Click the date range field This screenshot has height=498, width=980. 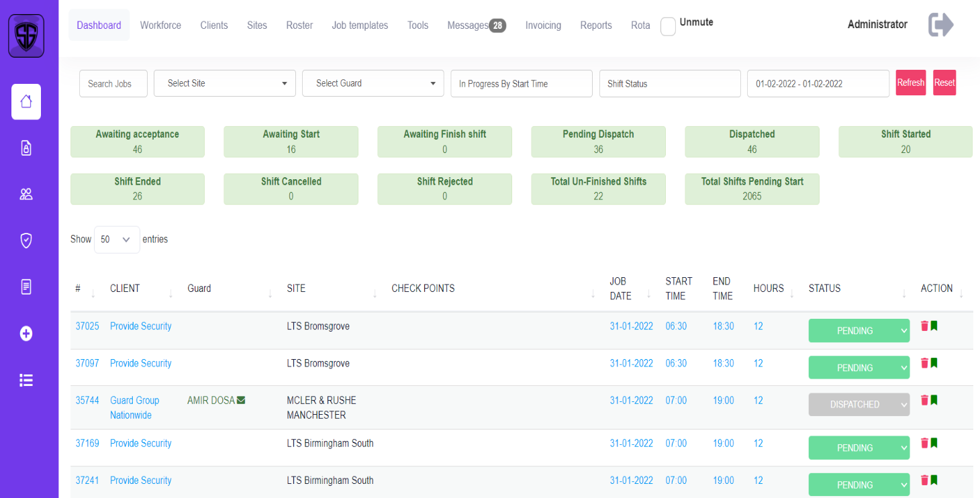818,84
